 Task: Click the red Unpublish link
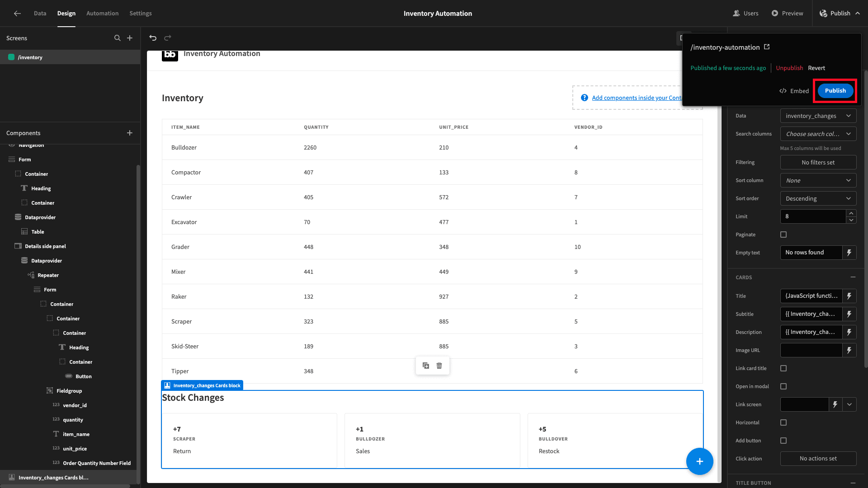point(789,68)
